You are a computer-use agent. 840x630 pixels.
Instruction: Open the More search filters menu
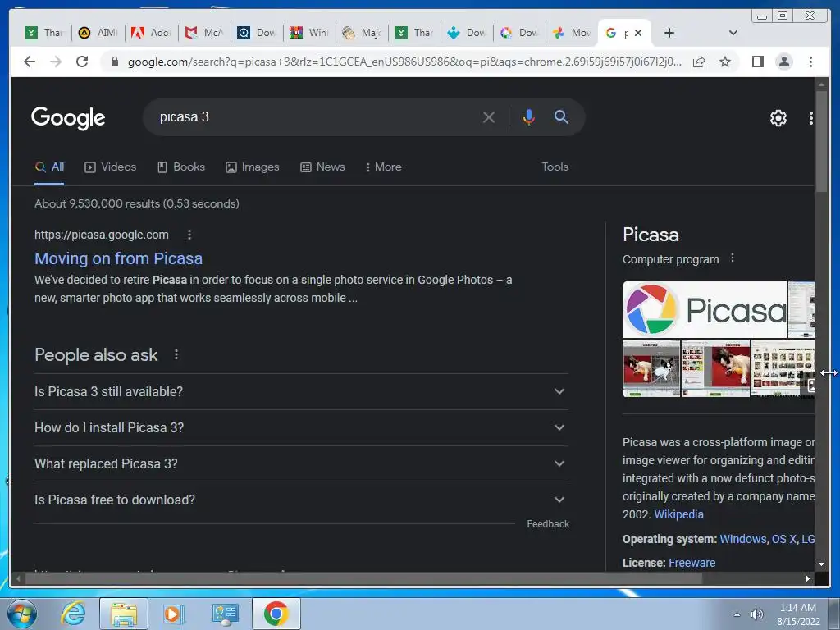point(384,167)
